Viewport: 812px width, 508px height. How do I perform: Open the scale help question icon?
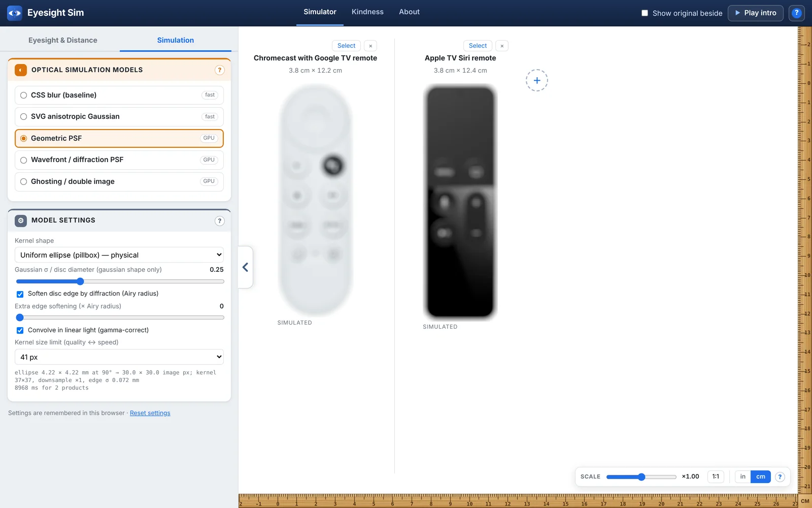[780, 477]
